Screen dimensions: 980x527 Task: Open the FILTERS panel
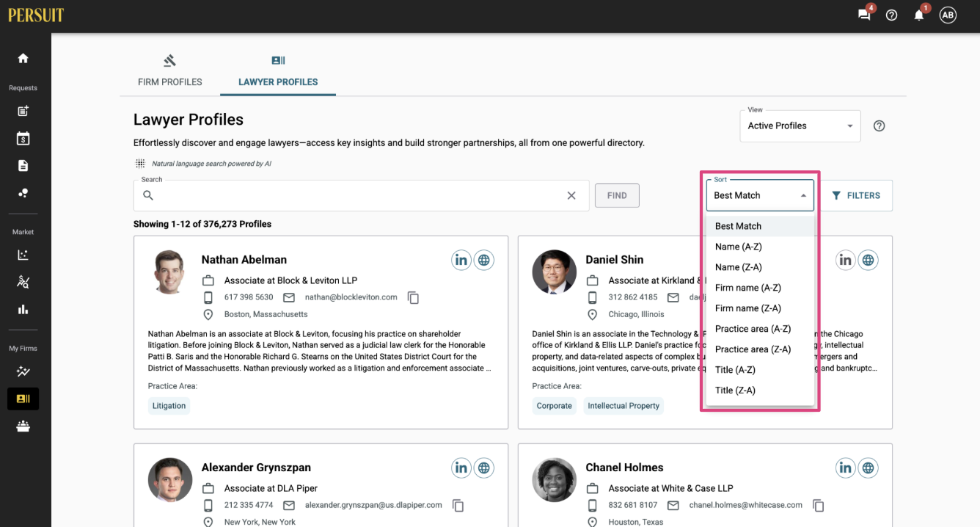click(x=856, y=195)
